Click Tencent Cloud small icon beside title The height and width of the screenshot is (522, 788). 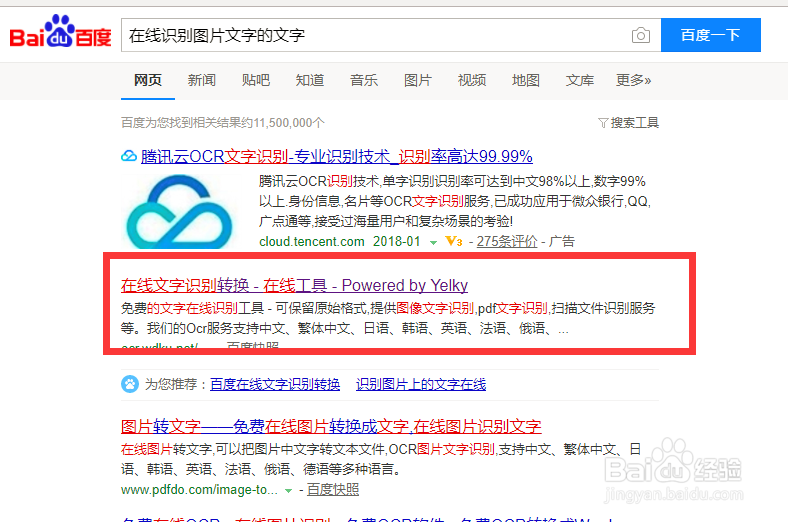(x=129, y=156)
